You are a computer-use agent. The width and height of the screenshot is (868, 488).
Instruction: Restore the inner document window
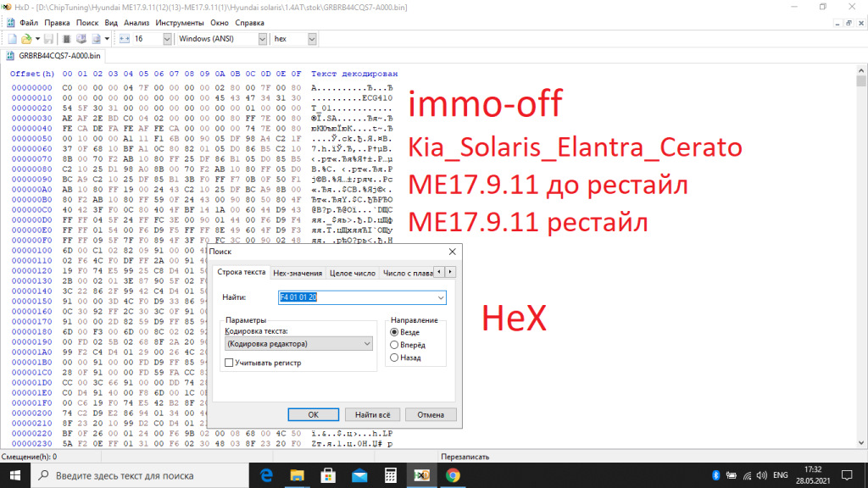(x=849, y=23)
